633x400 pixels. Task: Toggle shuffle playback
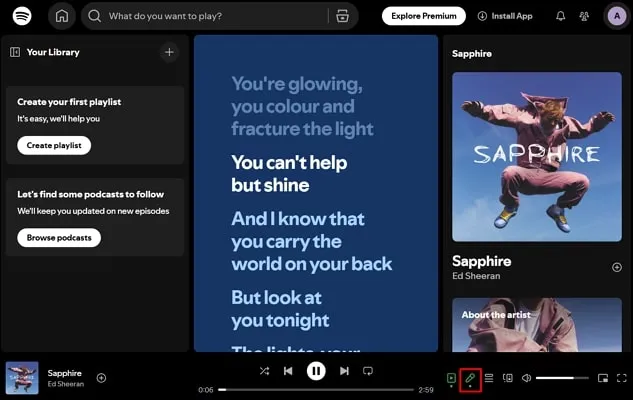pos(264,371)
